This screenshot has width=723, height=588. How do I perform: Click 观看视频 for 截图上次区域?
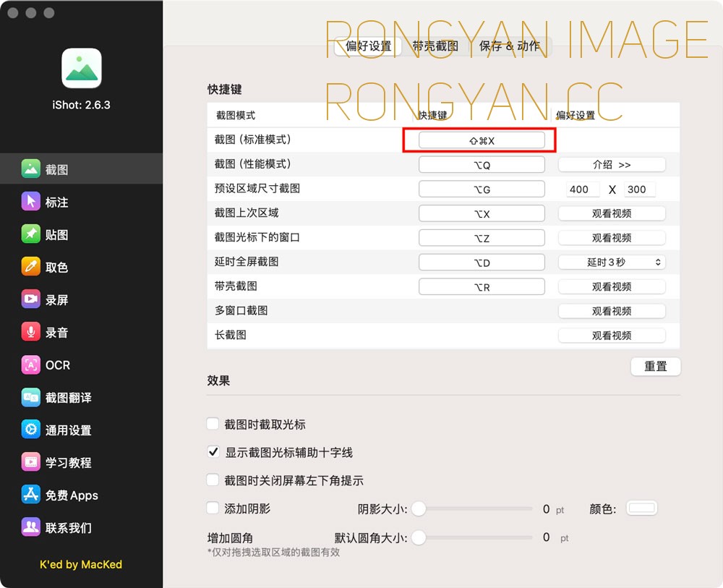click(x=612, y=213)
